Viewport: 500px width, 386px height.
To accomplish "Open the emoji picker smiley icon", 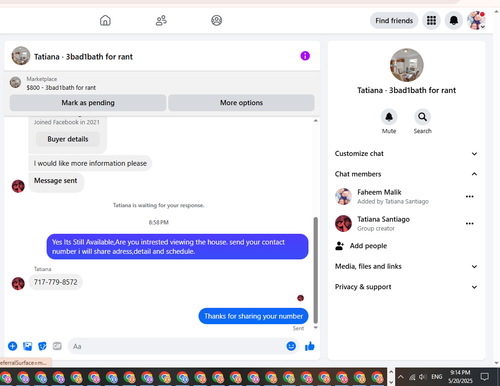I will coord(291,346).
